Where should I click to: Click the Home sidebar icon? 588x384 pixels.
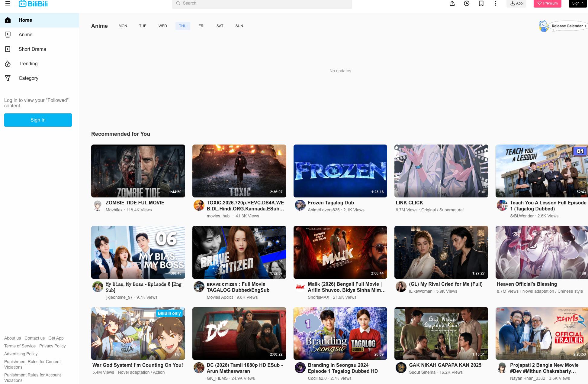(8, 20)
